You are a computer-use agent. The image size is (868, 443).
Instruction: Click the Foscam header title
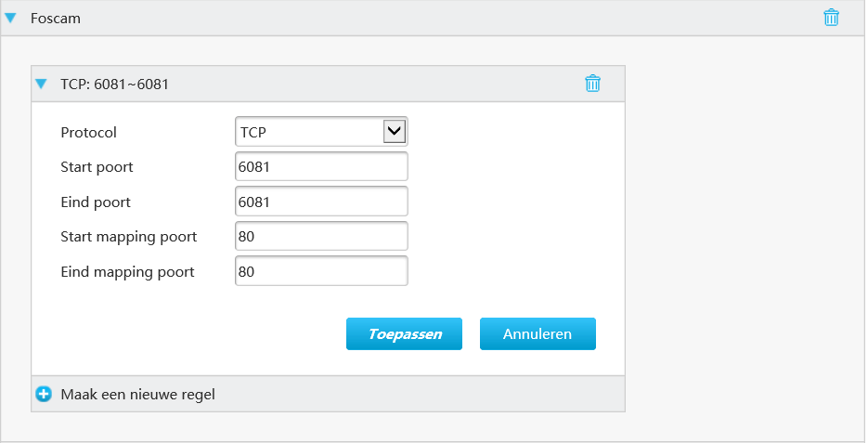point(56,18)
